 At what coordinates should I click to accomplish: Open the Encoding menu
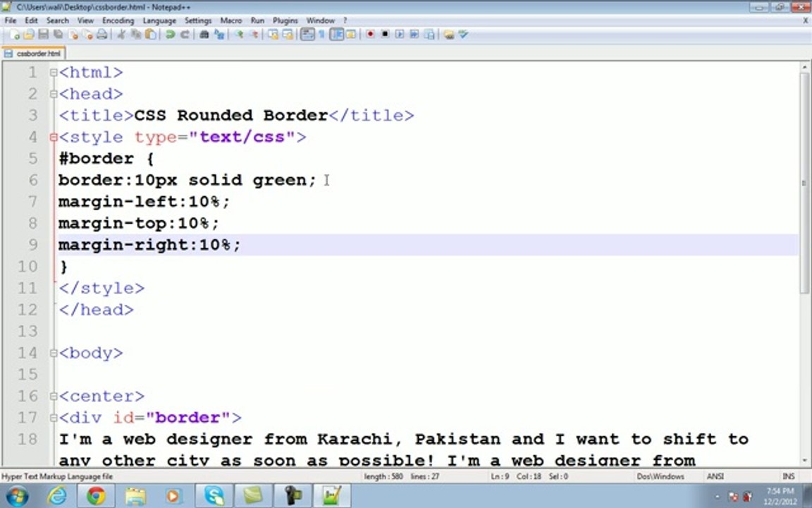pyautogui.click(x=118, y=20)
